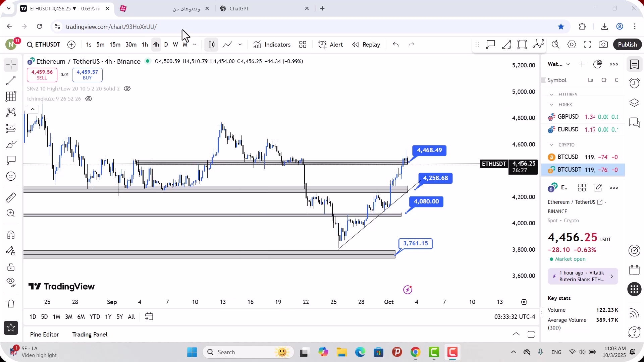
Task: Open go to date calendar icon
Action: 149,317
